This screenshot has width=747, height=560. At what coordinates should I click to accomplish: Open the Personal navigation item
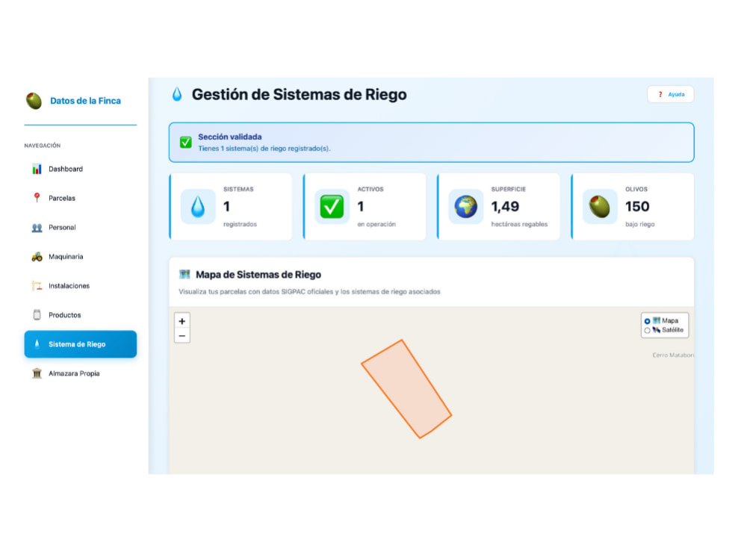[x=81, y=227]
